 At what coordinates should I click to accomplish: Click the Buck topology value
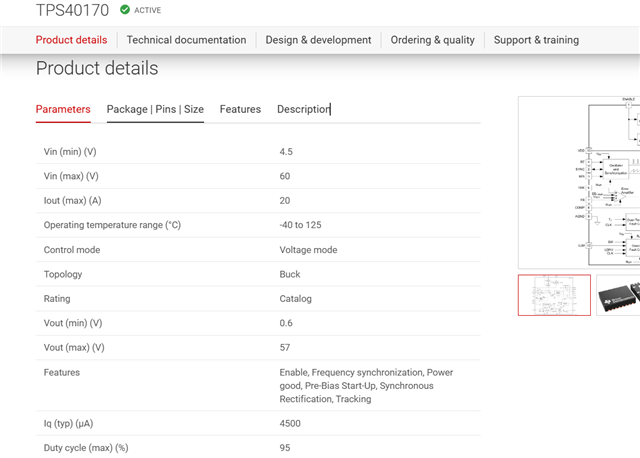290,274
